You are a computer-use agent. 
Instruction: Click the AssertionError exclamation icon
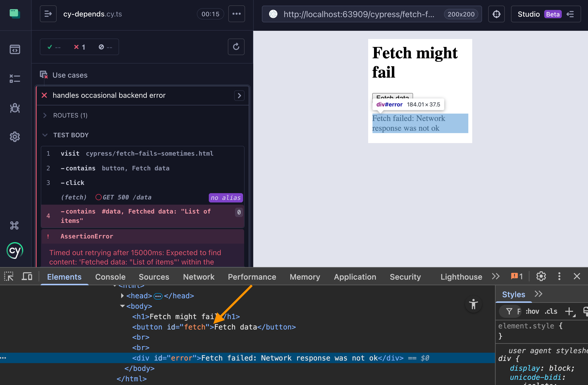tap(48, 236)
